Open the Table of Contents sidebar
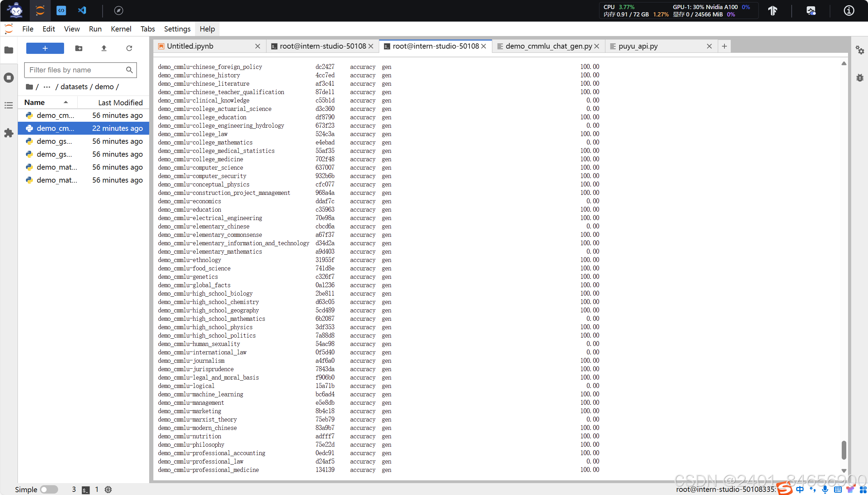 pos(9,105)
